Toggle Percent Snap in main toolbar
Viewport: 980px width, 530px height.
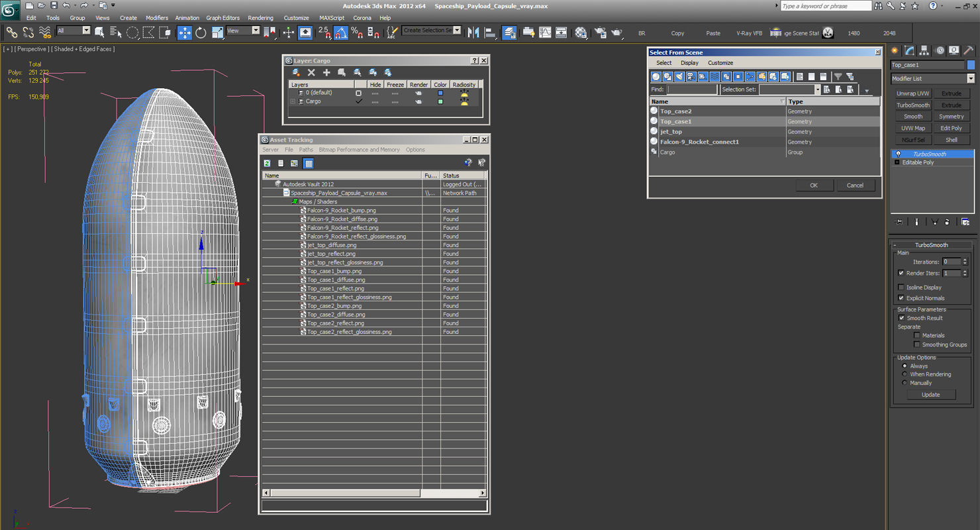click(357, 32)
